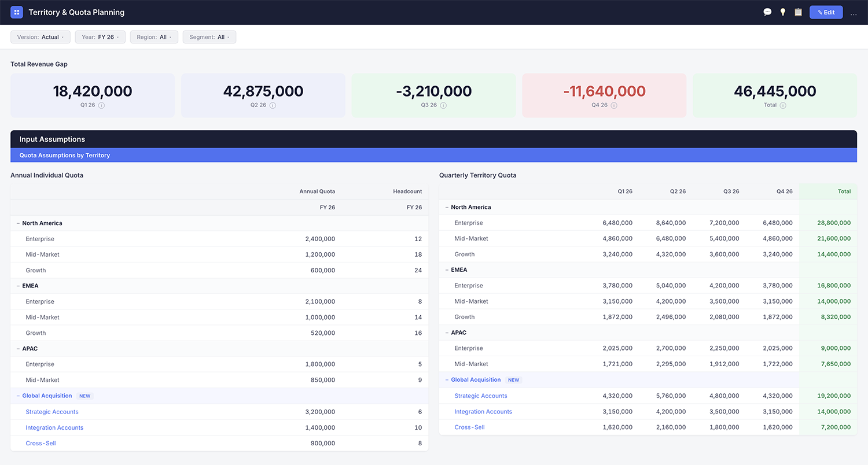Click the Edit button
This screenshot has width=868, height=465.
(826, 12)
